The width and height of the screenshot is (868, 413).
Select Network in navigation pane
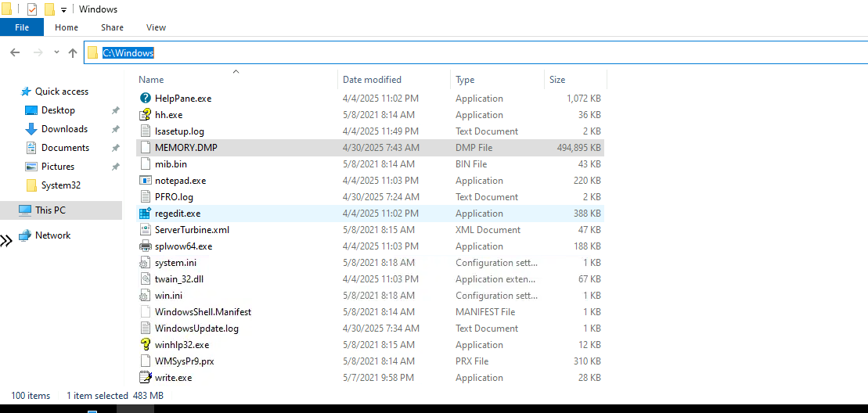click(x=52, y=235)
